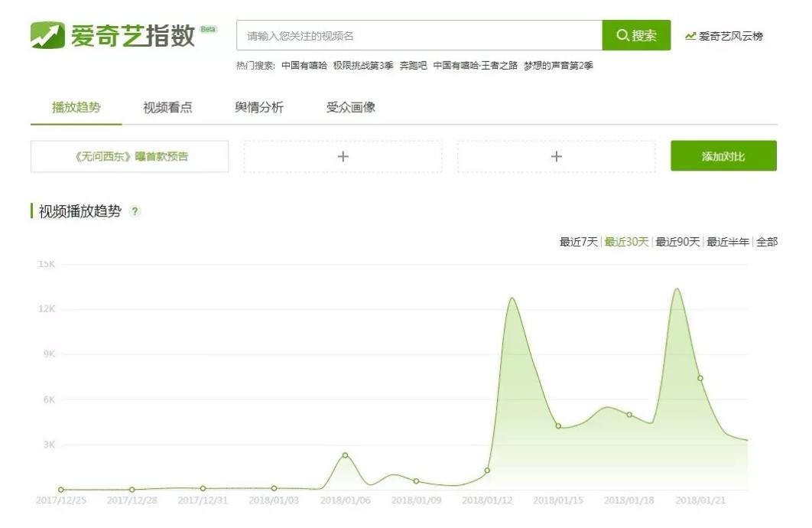
Task: Show the last 7 days range 最近7天
Action: [x=579, y=242]
